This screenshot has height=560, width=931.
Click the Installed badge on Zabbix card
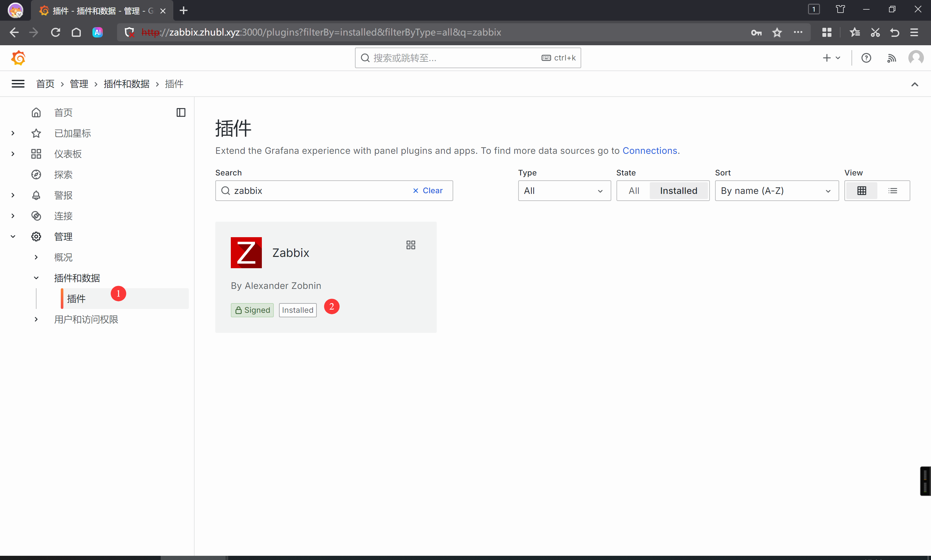(298, 310)
